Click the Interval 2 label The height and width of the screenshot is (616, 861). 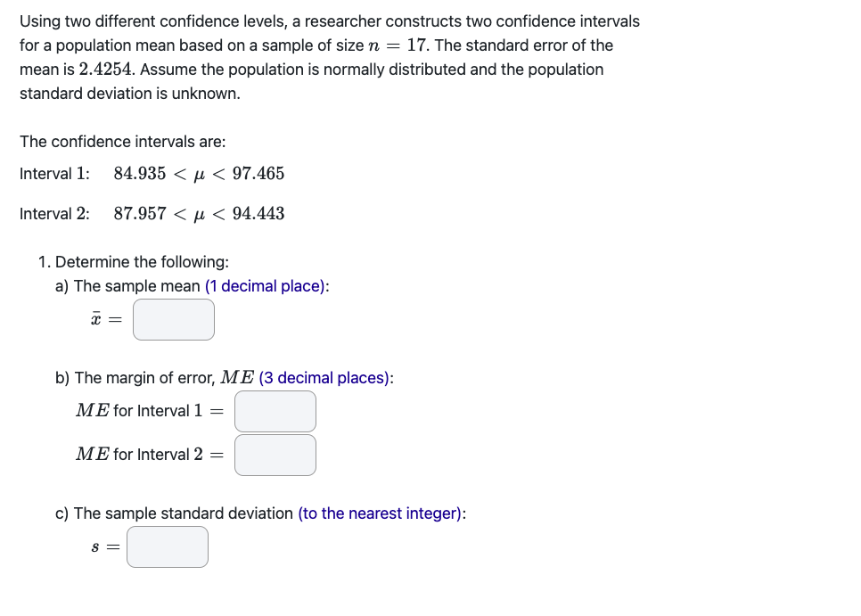[55, 214]
